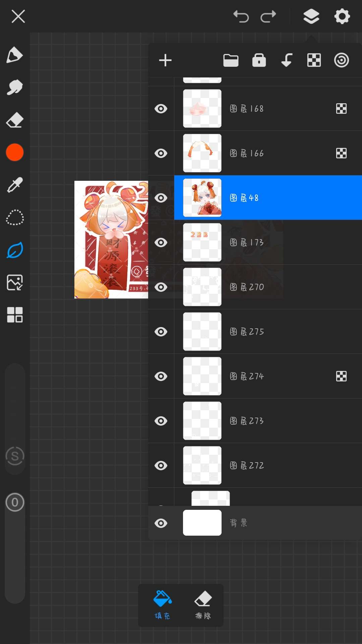Hide layer 图层173
Viewport: 362px width, 644px height.
point(161,243)
